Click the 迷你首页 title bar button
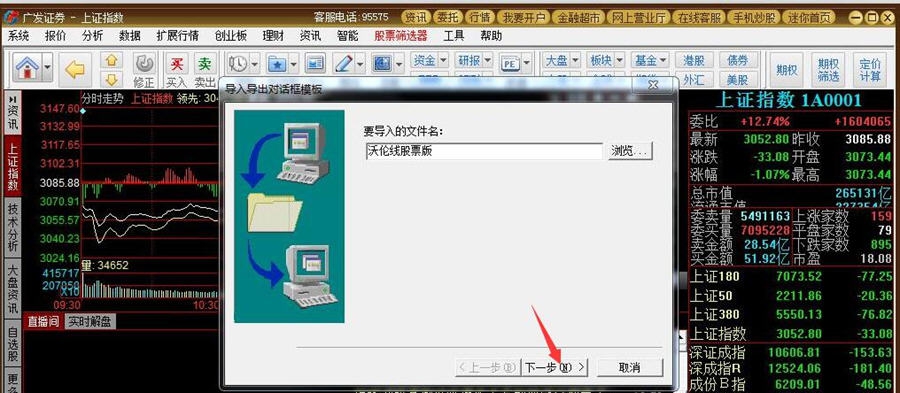Screen dimensions: 900x393 point(809,17)
